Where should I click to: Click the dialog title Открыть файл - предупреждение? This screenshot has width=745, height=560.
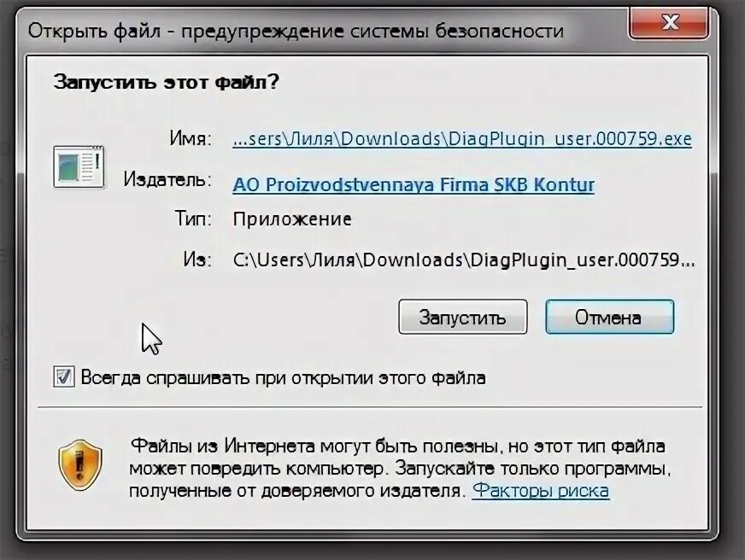pos(296,32)
